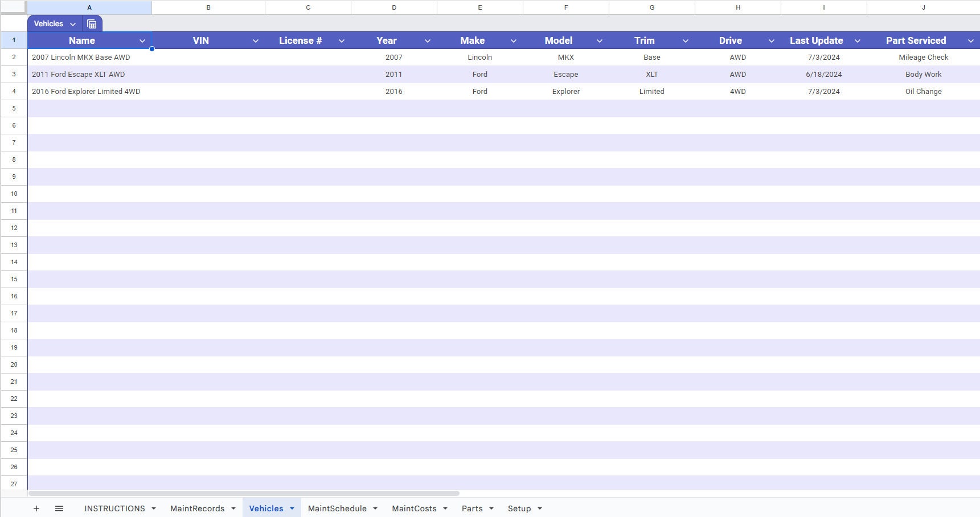Open the Trim column filter icon
The image size is (980, 517).
pos(685,40)
